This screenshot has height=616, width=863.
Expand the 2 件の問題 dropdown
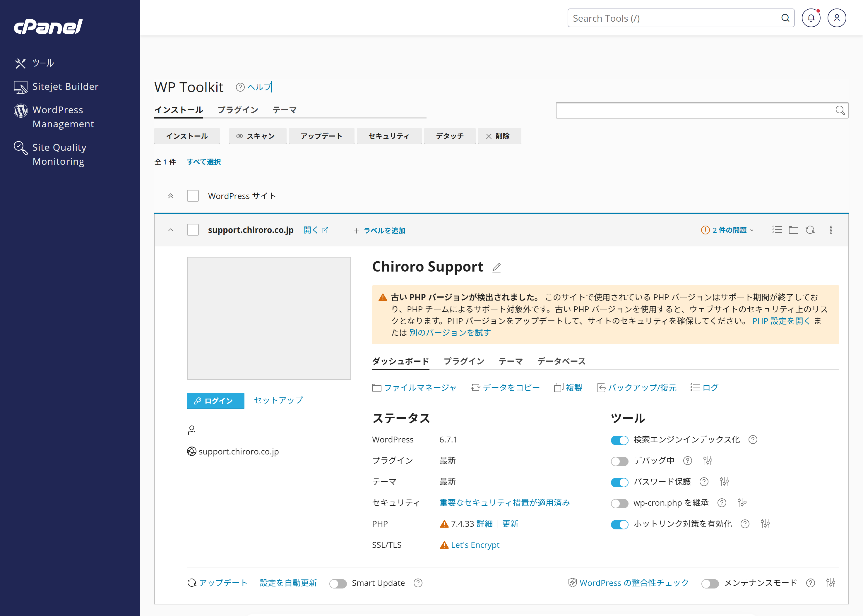point(727,230)
